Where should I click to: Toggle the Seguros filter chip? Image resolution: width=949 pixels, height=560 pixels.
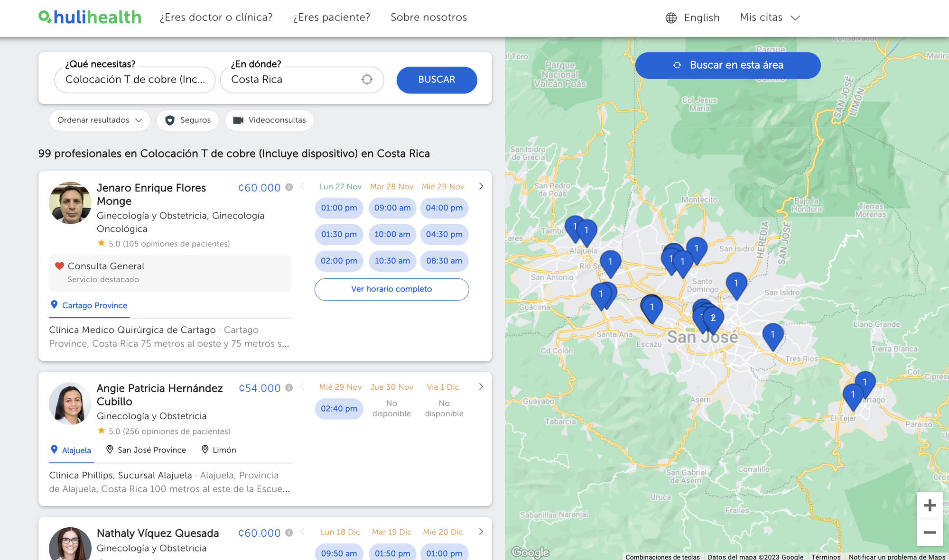(187, 120)
